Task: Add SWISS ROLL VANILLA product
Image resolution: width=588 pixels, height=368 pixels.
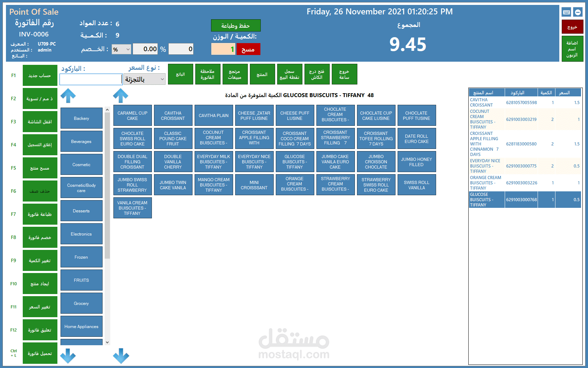Action: [x=417, y=185]
